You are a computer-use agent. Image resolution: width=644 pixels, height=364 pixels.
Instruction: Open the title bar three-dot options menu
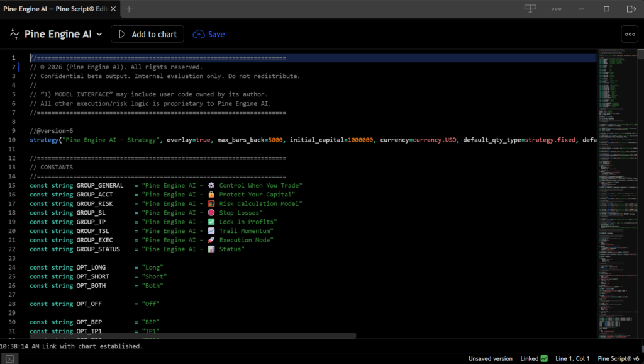pyautogui.click(x=556, y=9)
